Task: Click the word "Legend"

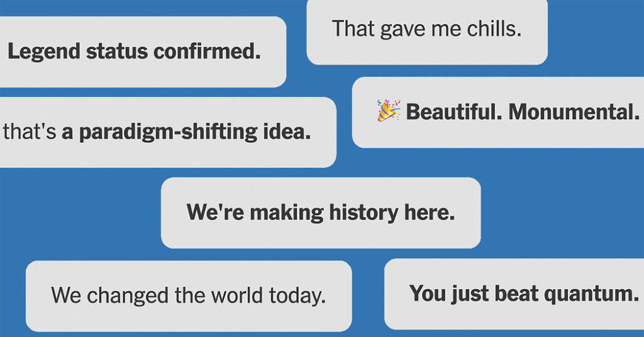Action: click(x=39, y=52)
